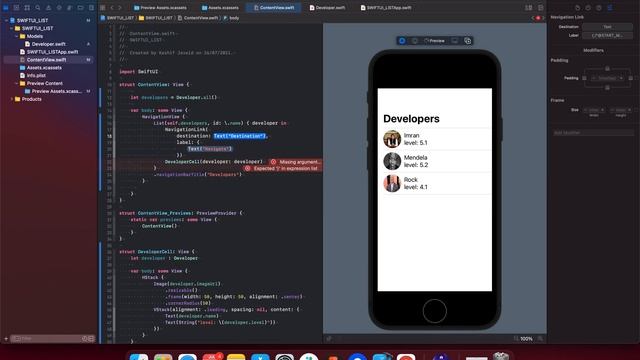Switch to Assets.xcassets tab
Image resolution: width=640 pixels, height=360 pixels.
(x=220, y=7)
